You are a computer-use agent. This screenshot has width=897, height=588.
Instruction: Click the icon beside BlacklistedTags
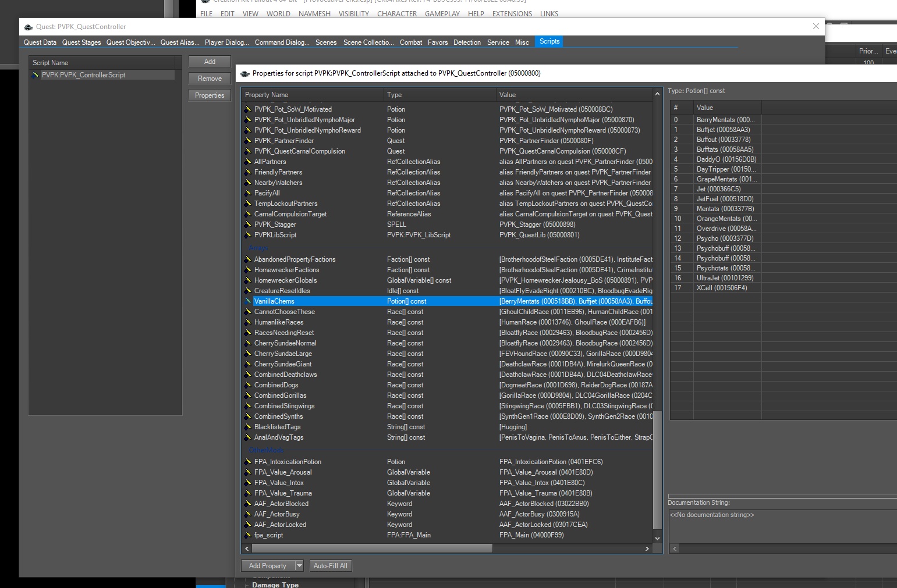click(x=247, y=427)
